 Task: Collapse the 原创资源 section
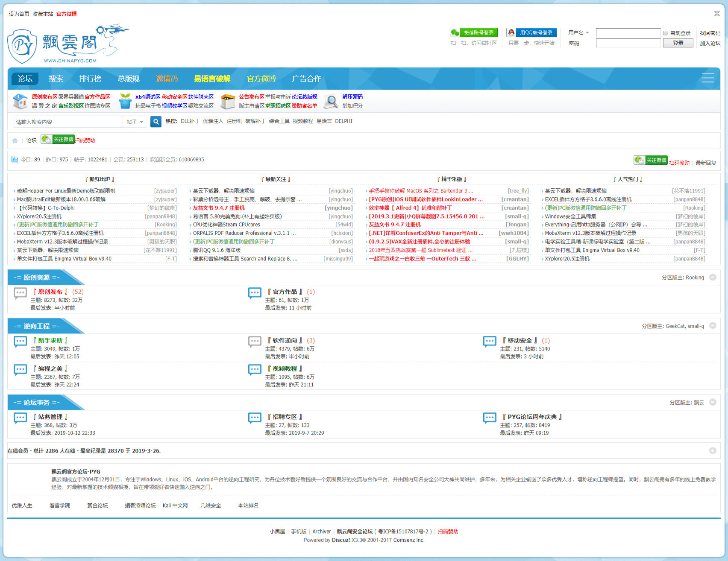713,277
